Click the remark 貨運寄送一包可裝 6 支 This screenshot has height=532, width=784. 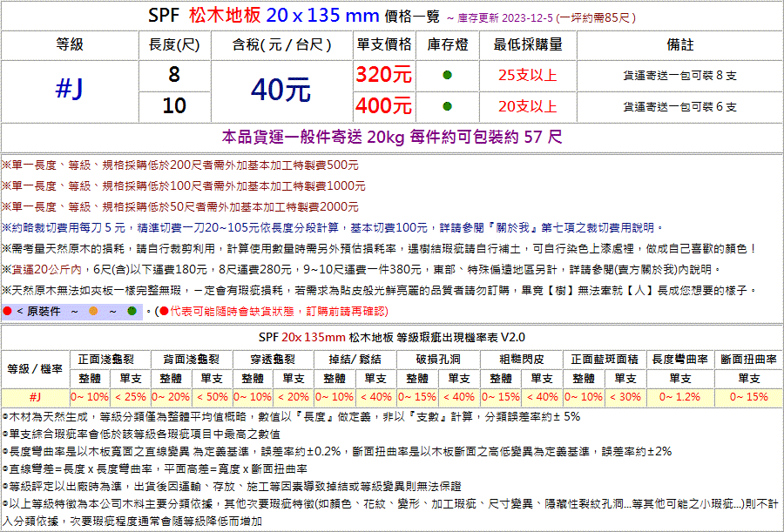click(679, 107)
